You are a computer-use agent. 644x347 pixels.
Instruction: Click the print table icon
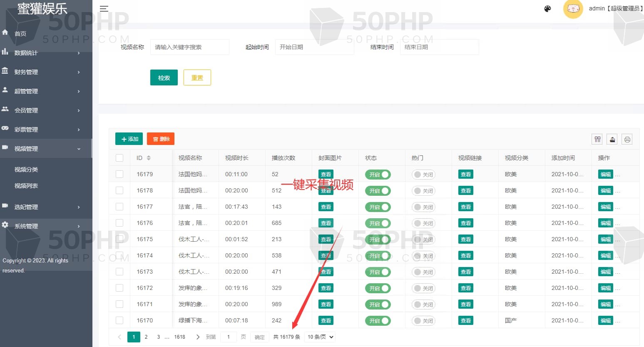[627, 140]
